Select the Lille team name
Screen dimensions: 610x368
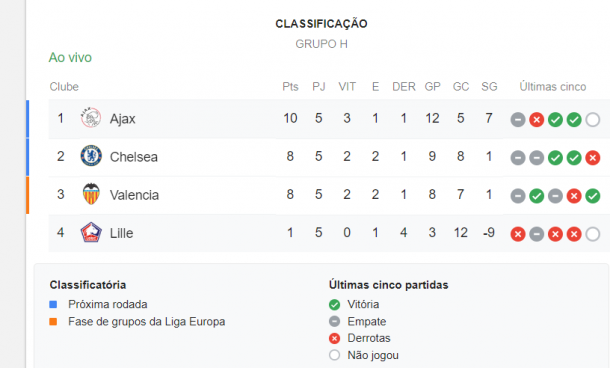[121, 233]
